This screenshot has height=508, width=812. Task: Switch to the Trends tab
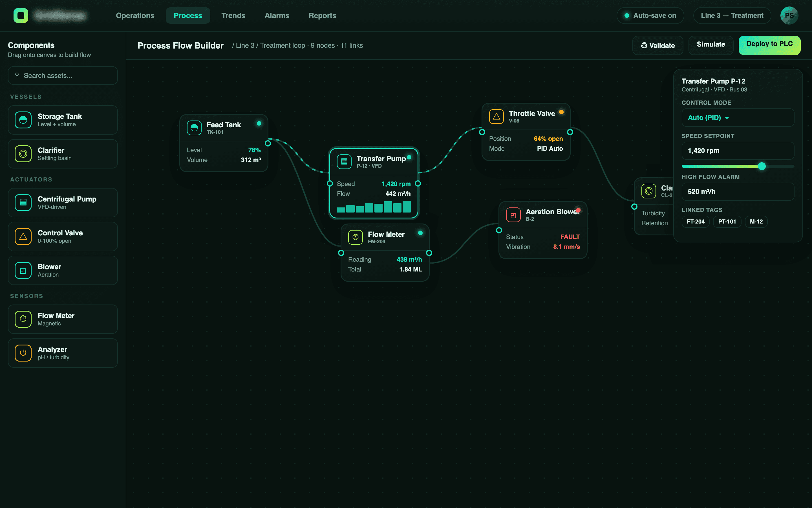pyautogui.click(x=233, y=16)
